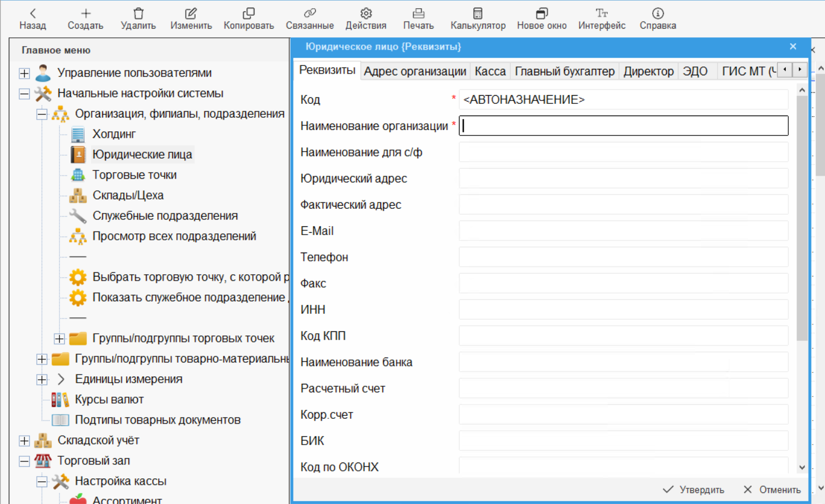The height and width of the screenshot is (504, 825).
Task: Click the Print (Печать) icon
Action: (418, 13)
